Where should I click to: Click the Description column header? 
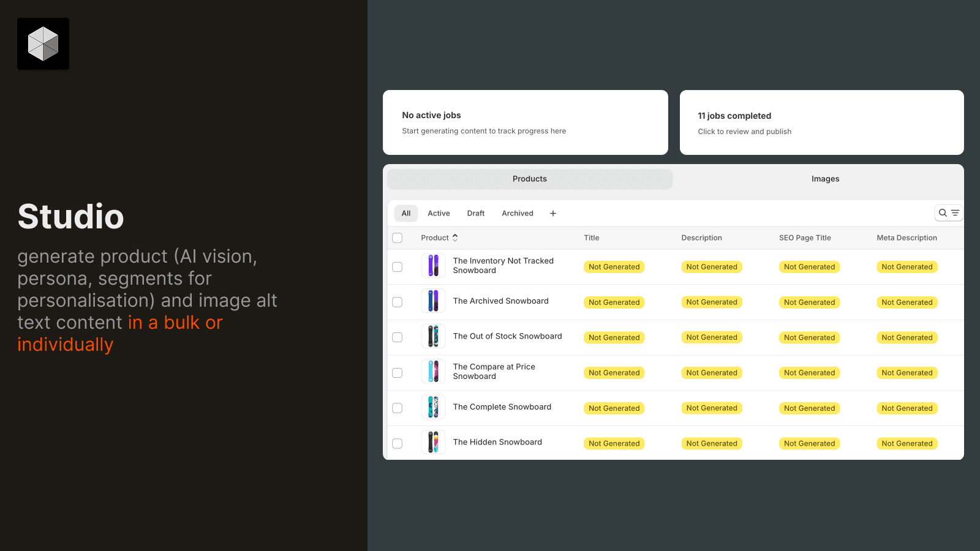pyautogui.click(x=702, y=238)
